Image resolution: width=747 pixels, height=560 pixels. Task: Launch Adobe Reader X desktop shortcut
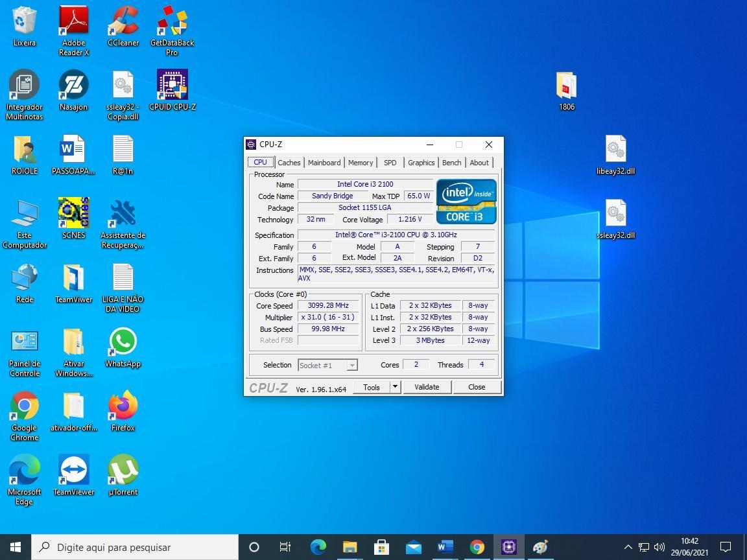[x=73, y=31]
